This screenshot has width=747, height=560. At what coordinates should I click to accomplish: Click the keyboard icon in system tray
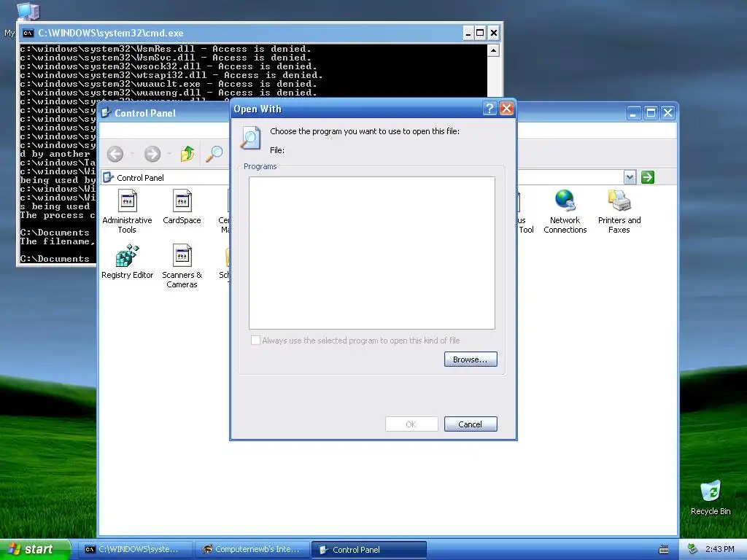tap(664, 550)
